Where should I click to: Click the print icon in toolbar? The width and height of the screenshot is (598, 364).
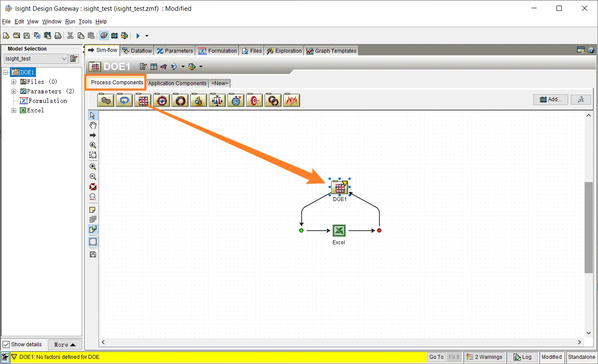(x=57, y=35)
